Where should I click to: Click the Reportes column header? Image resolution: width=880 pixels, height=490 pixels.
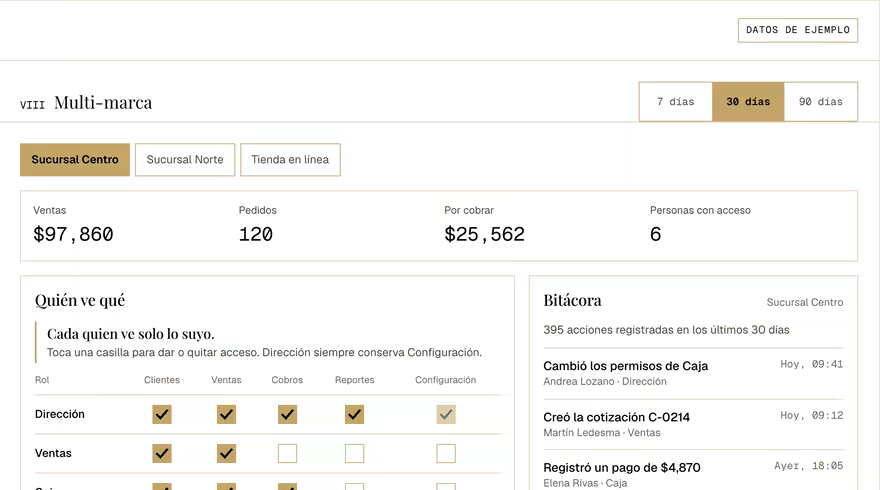point(355,380)
